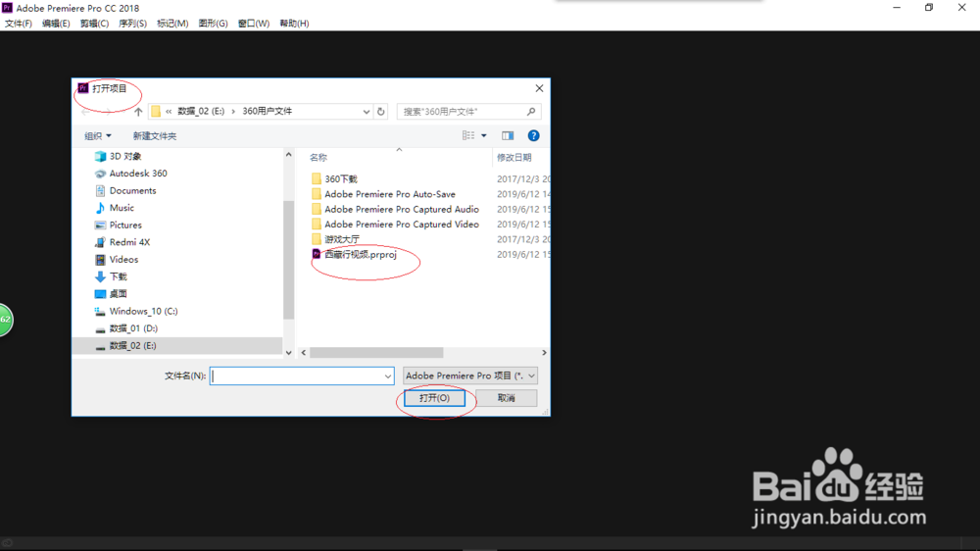Sort files by 名称 column header
The height and width of the screenshot is (551, 980).
pyautogui.click(x=318, y=158)
